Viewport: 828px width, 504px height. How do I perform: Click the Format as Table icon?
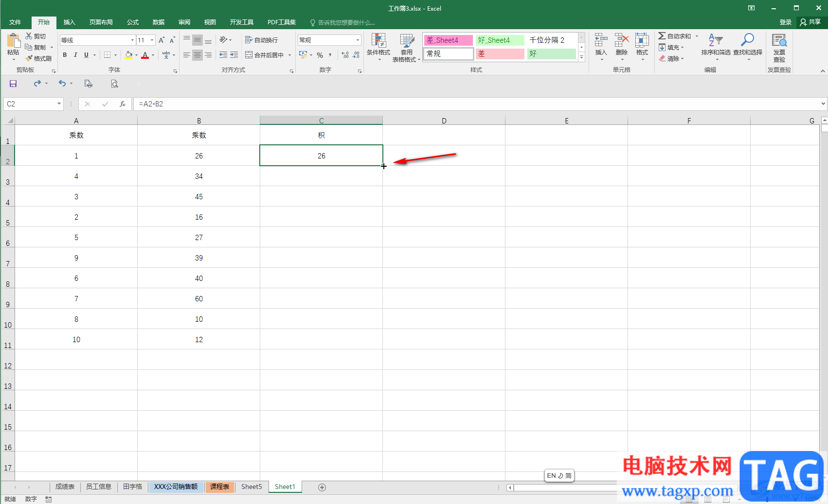tap(407, 40)
